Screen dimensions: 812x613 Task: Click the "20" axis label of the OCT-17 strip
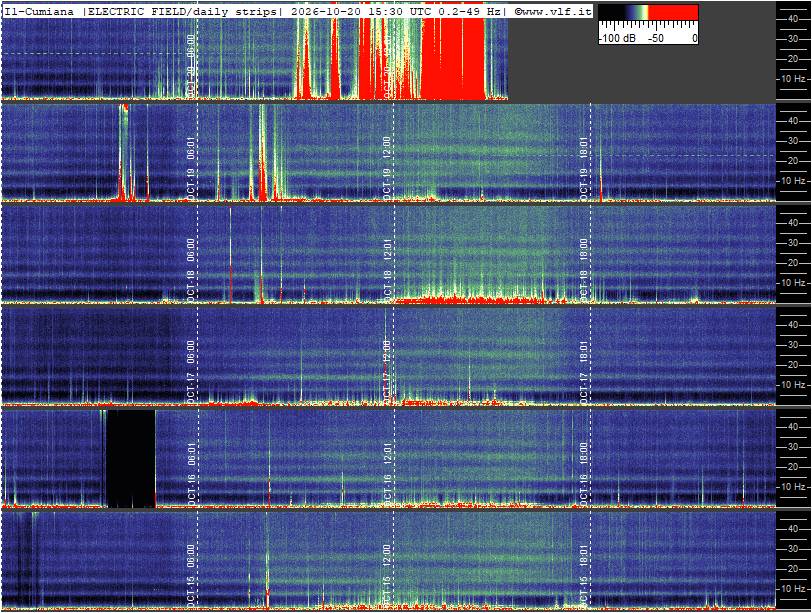(x=793, y=365)
